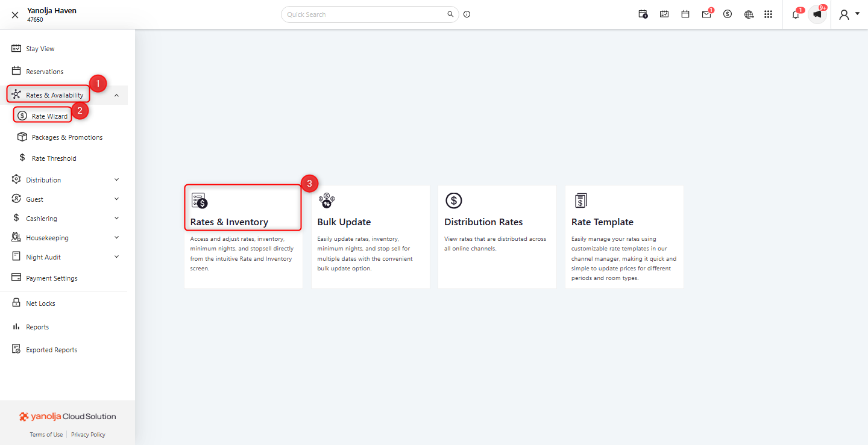Viewport: 868px width, 445px height.
Task: Collapse the Rates & Availability chevron
Action: 116,95
